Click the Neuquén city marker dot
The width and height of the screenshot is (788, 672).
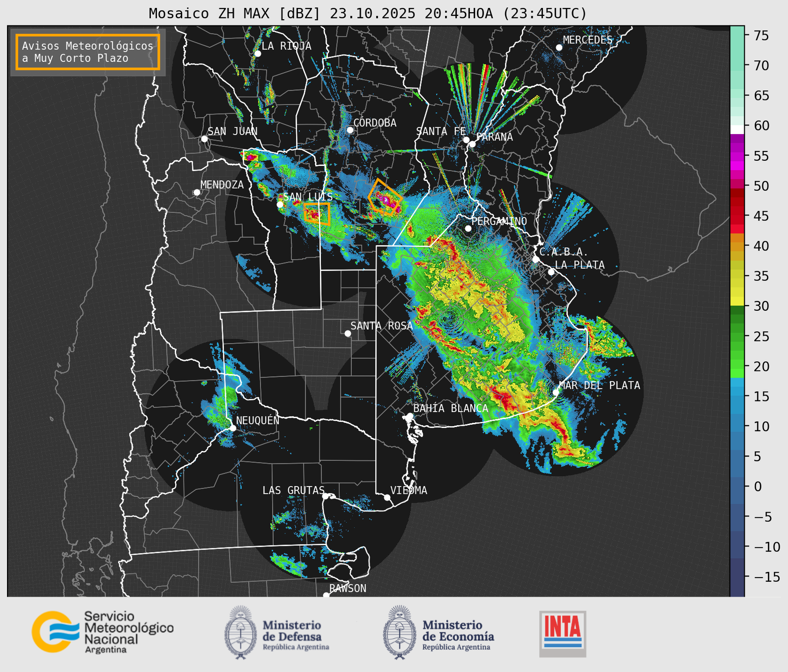tap(233, 428)
